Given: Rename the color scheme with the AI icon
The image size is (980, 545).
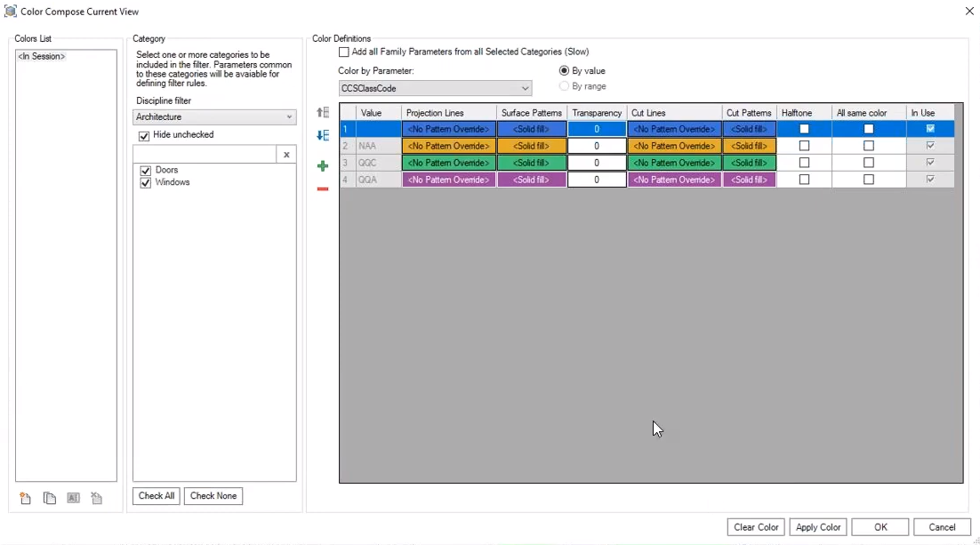Looking at the screenshot, I should pos(73,499).
